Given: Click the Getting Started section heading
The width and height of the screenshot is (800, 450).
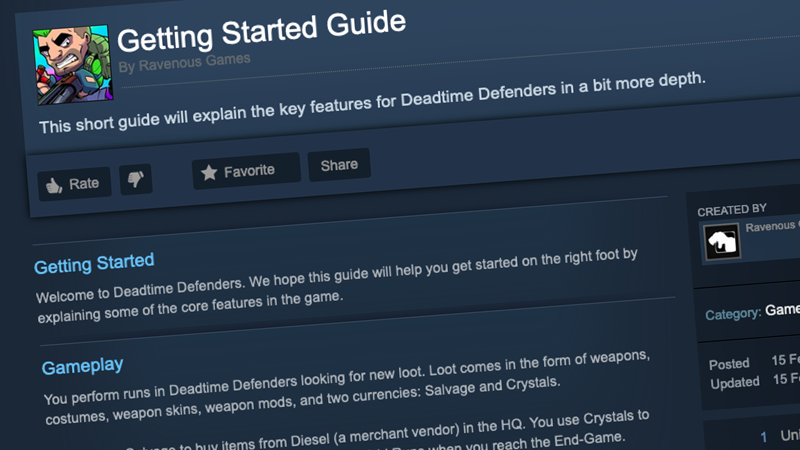Looking at the screenshot, I should [x=94, y=263].
